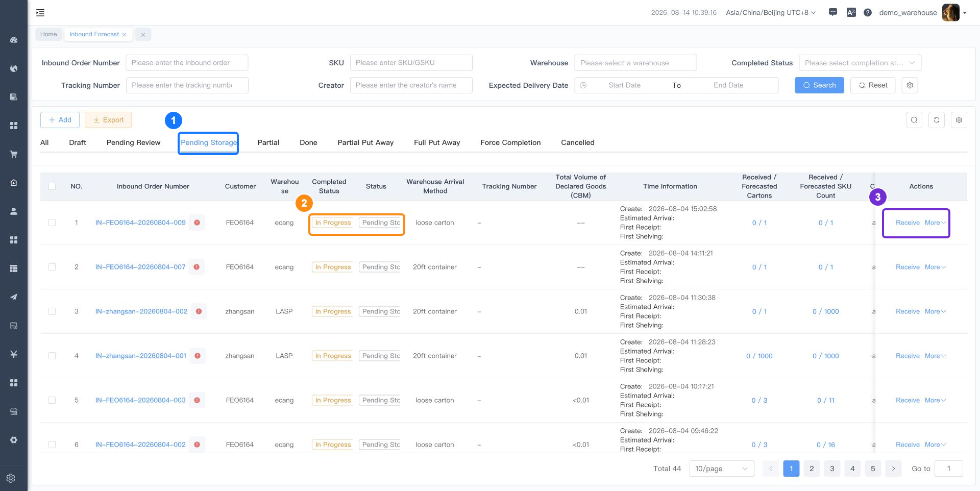Click the outlined settings gear at sidebar bottom

coord(11,478)
